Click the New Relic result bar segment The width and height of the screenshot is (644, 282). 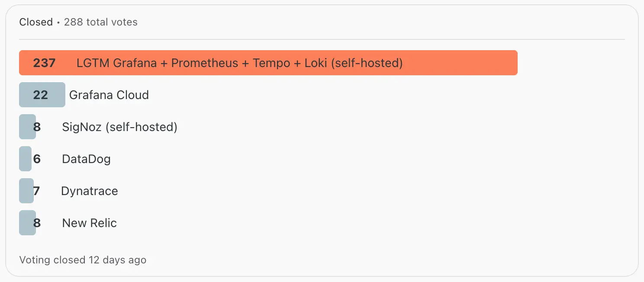click(27, 223)
